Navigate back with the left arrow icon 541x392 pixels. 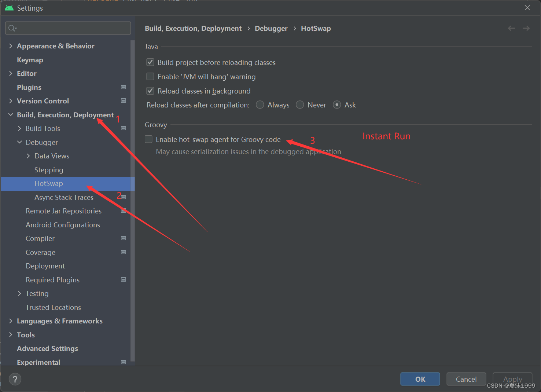(x=511, y=28)
